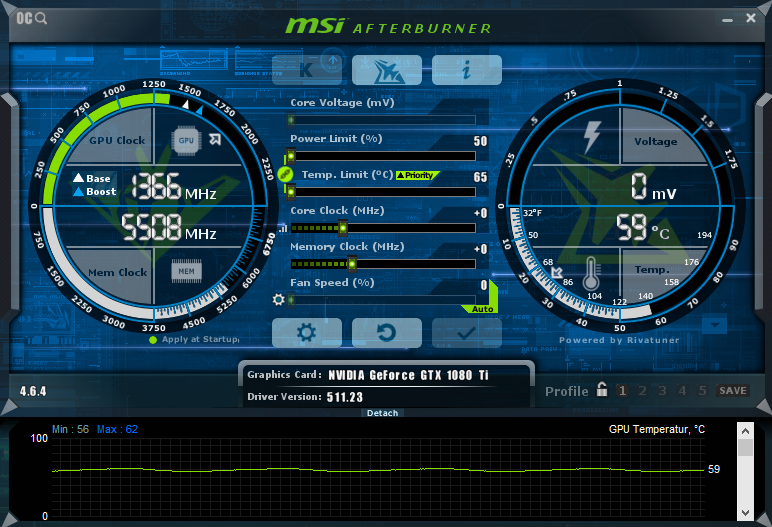The width and height of the screenshot is (772, 527).
Task: Click the Max : 62 graph label
Action: tap(117, 429)
